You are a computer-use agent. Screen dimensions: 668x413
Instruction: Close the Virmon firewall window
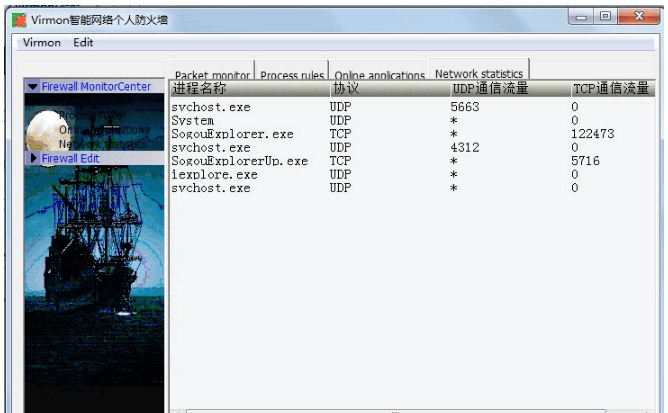click(639, 17)
